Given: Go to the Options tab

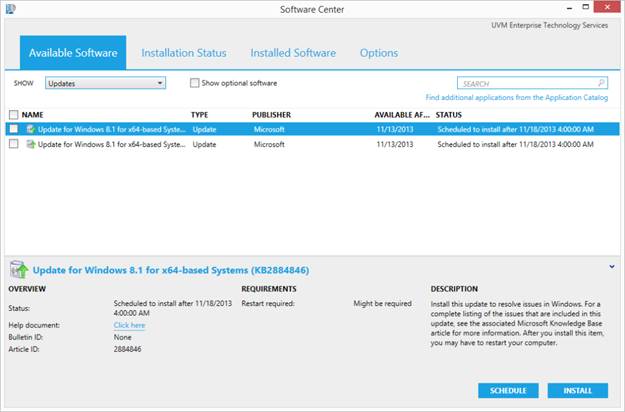Looking at the screenshot, I should click(x=378, y=53).
